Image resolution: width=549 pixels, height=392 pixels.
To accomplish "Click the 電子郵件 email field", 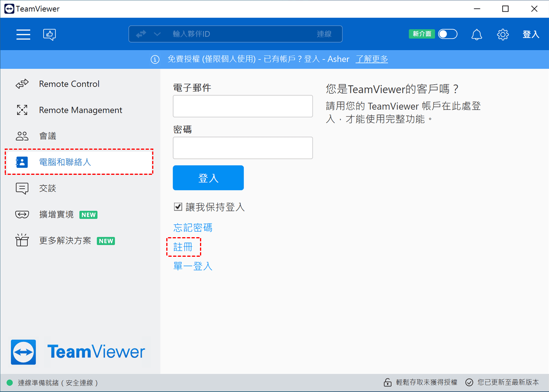I will [x=243, y=106].
